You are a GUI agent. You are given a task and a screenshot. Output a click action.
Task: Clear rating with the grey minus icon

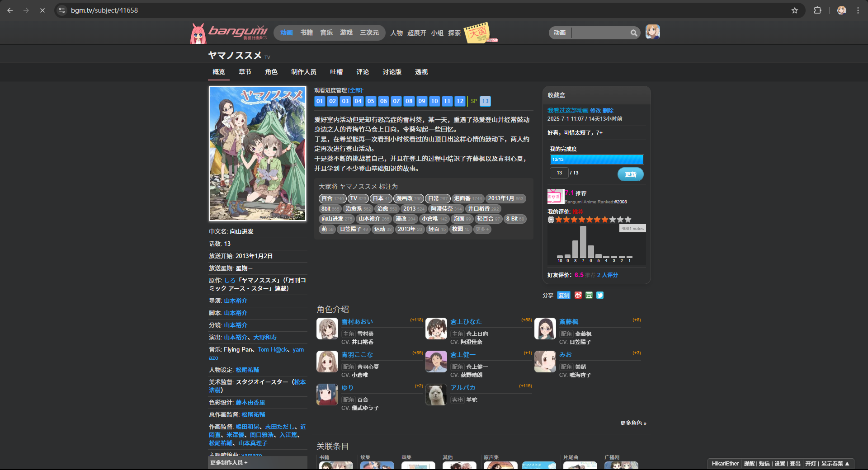coord(551,220)
